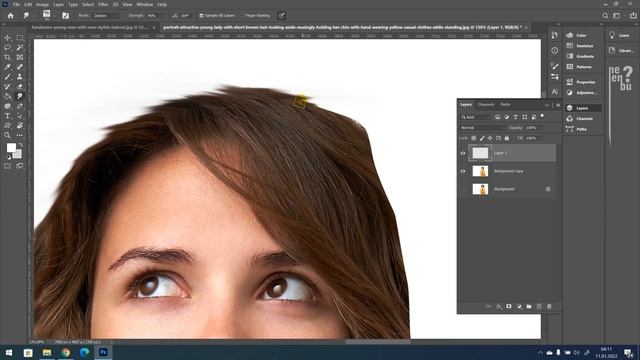Select the Healing Brush tool
The image size is (640, 360).
20,67
